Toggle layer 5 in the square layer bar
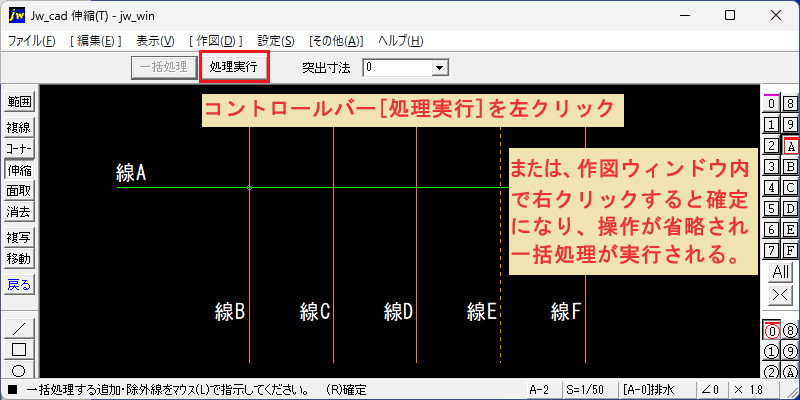This screenshot has width=800, height=400. (x=772, y=209)
